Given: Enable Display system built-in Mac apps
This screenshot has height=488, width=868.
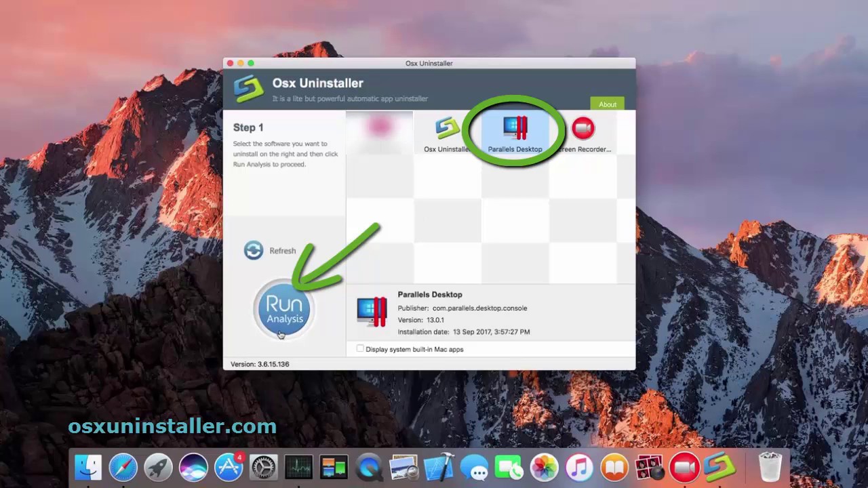Looking at the screenshot, I should point(360,348).
